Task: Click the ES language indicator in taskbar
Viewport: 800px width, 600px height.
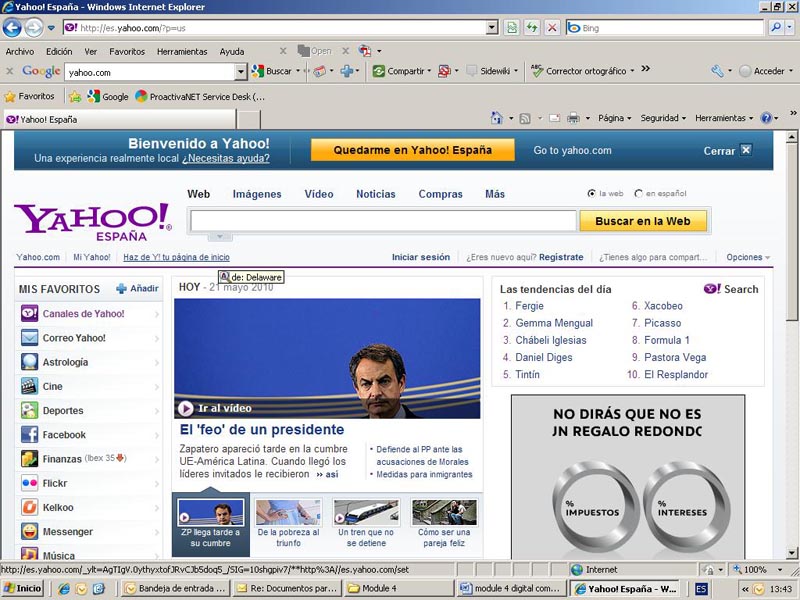Action: (702, 589)
